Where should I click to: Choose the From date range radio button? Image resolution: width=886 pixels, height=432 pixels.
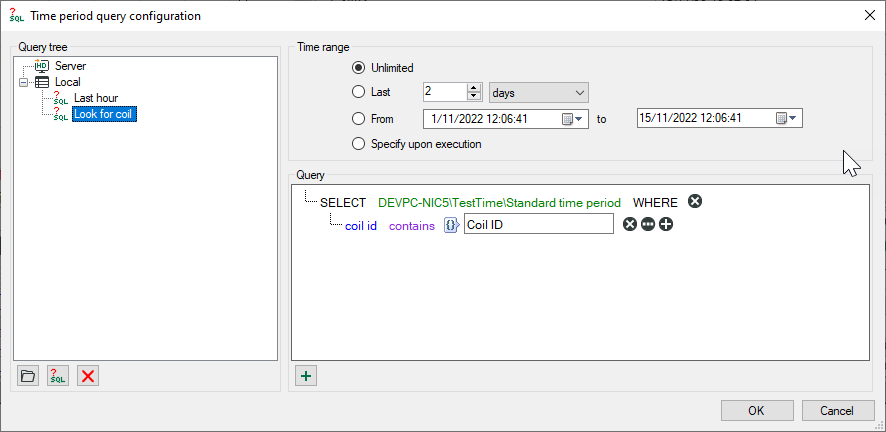coord(359,118)
